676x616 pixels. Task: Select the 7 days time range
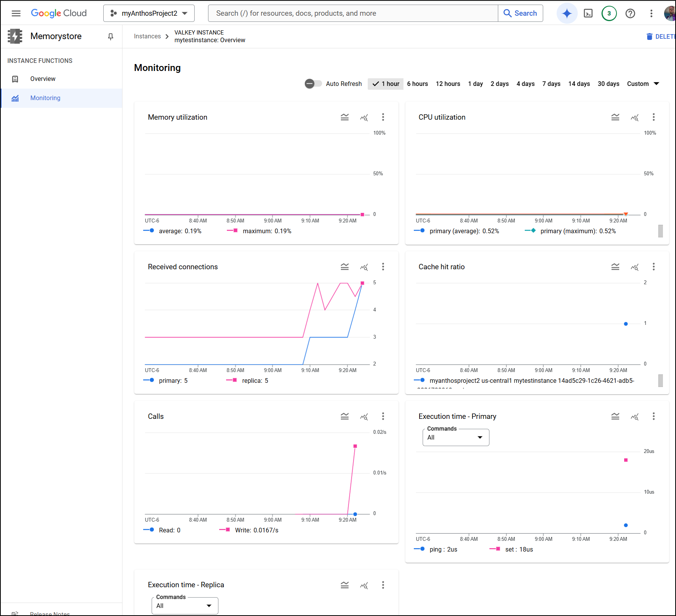[551, 84]
